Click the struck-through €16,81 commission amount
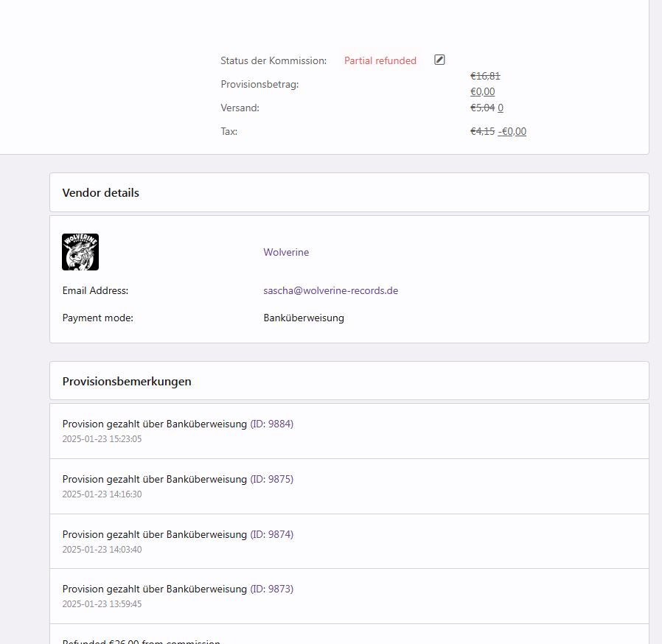Viewport: 662px width, 644px height. (x=485, y=76)
